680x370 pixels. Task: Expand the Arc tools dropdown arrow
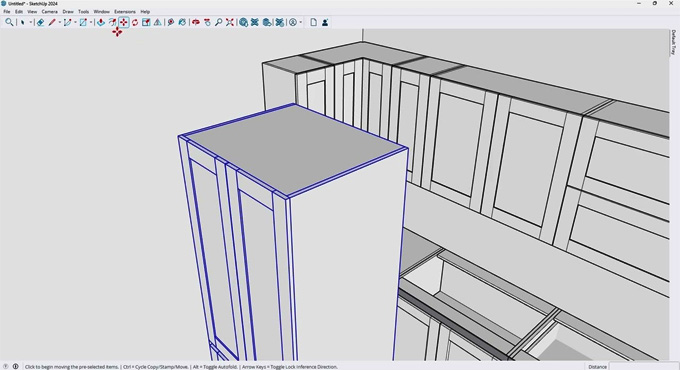click(x=75, y=22)
